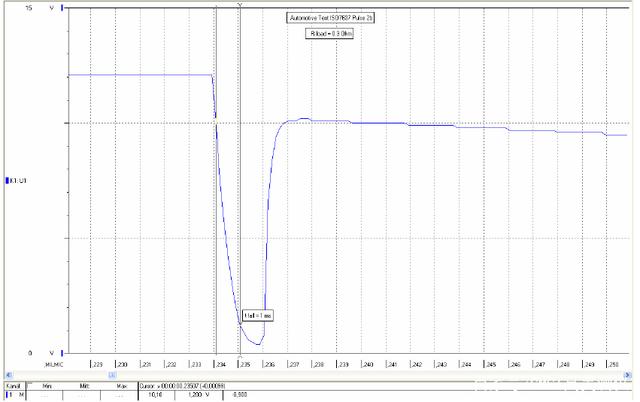Click the 1,200 V cursor value cell

tap(199, 395)
